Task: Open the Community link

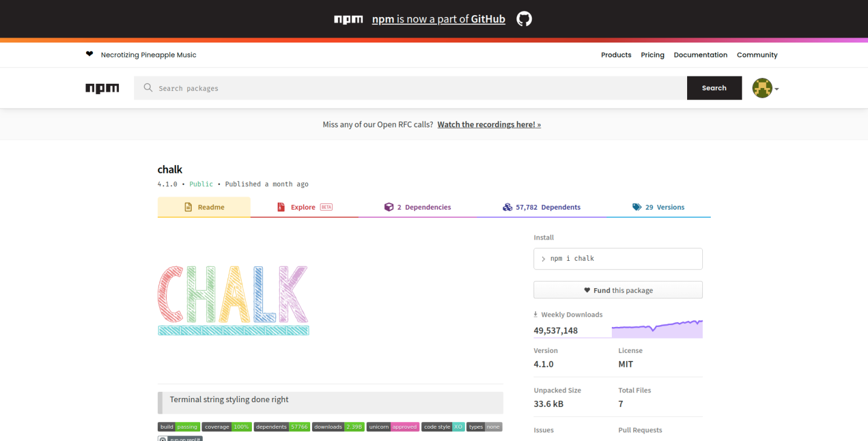Action: [x=757, y=55]
